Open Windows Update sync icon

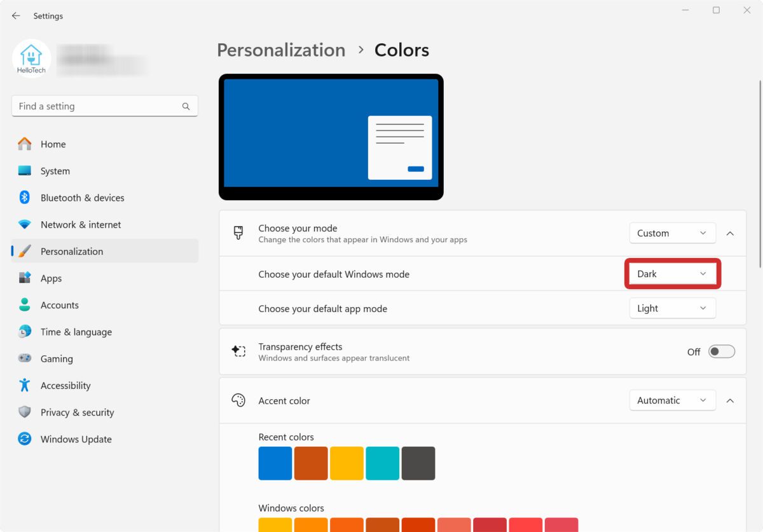[x=25, y=439]
